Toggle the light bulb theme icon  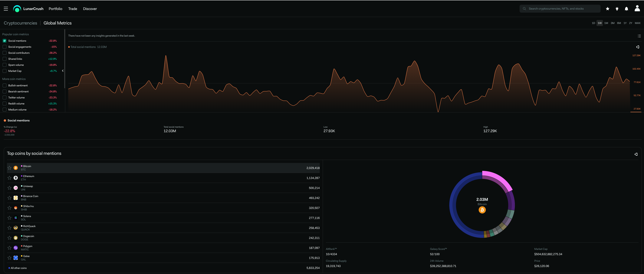coord(617,9)
